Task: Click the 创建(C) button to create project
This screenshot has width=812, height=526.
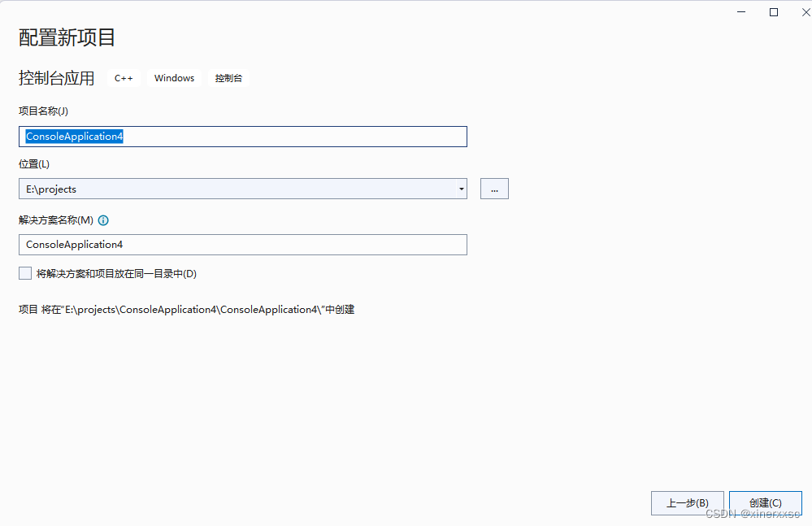Action: pos(765,502)
